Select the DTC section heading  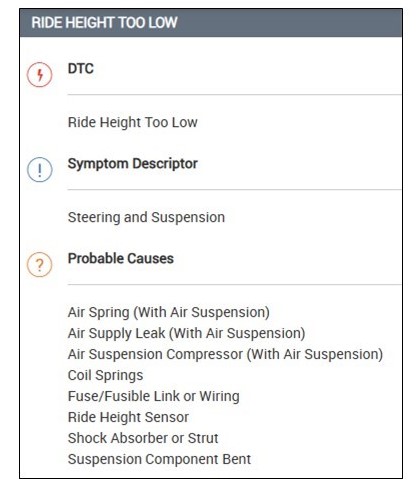[81, 69]
